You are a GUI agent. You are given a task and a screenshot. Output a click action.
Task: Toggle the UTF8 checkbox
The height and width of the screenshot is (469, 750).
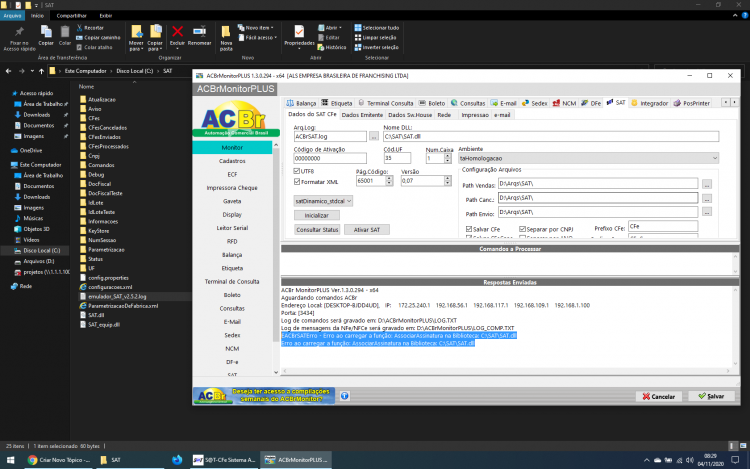pos(297,171)
